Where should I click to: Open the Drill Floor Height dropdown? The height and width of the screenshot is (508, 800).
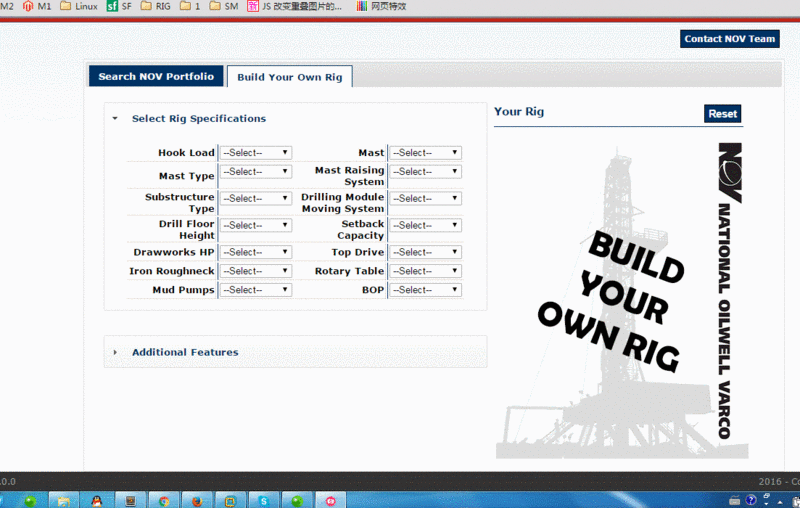[x=256, y=225]
